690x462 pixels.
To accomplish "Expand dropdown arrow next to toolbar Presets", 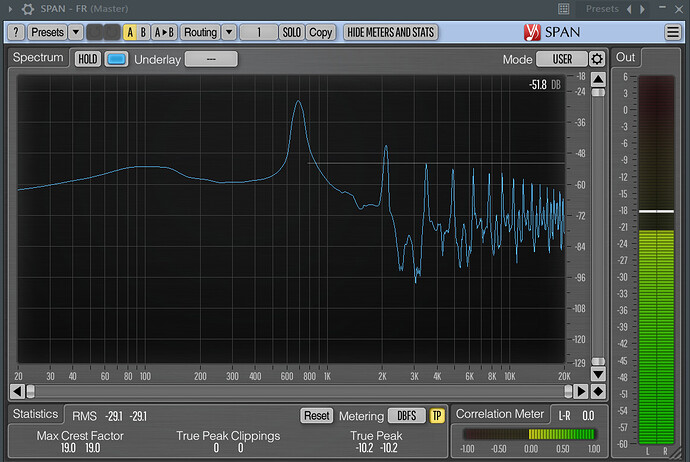I will coord(76,32).
